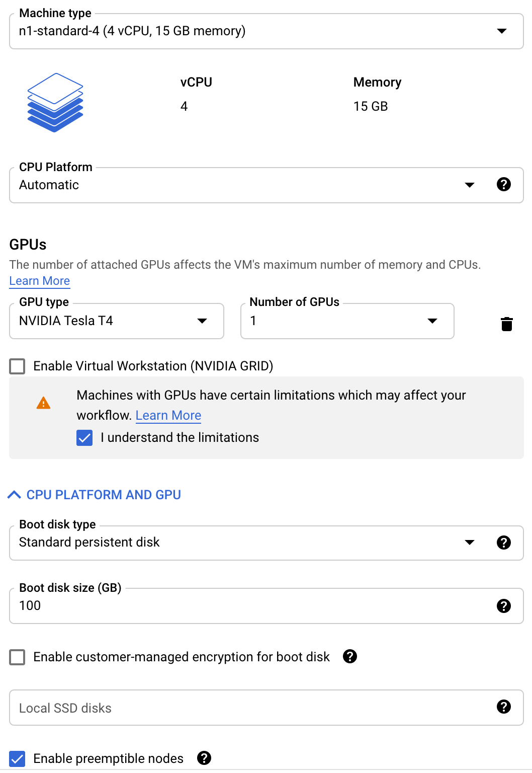Toggle Enable preemptible nodes checkbox

[x=18, y=758]
